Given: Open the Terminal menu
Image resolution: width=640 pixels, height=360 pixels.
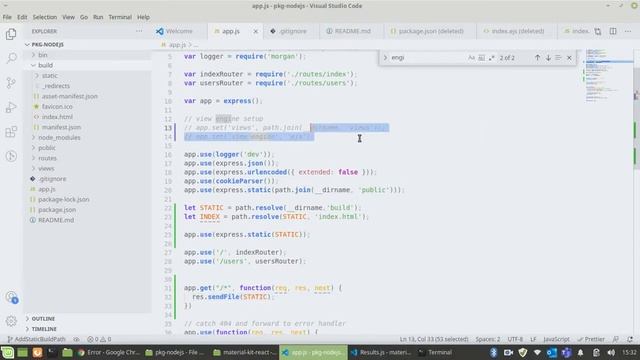Looking at the screenshot, I should pos(120,17).
